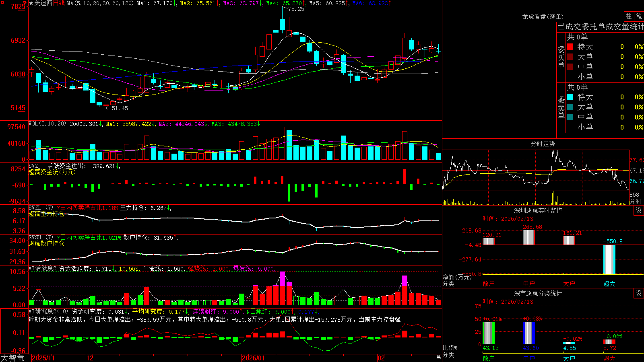Click dark red 中单 swatch in 委买单 section
Viewport: 644px width, 362px height.
[570, 67]
